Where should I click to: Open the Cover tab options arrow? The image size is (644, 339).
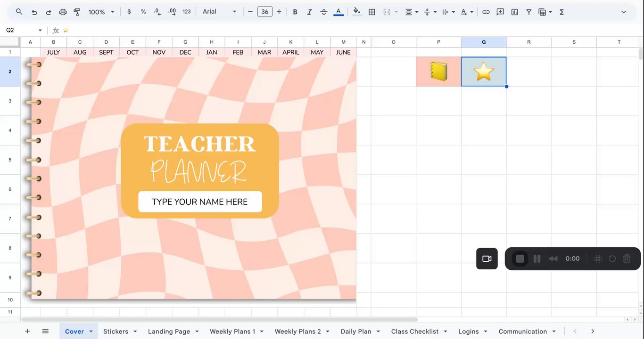click(91, 331)
